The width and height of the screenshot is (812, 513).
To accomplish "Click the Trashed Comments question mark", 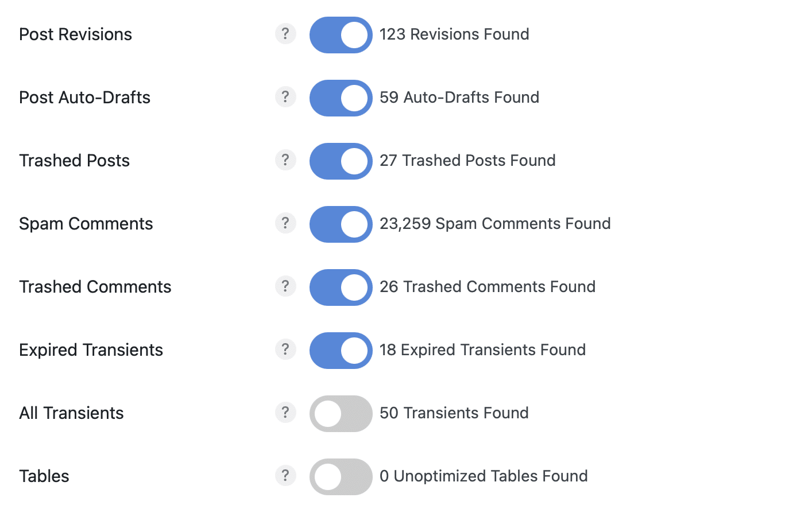I will click(x=285, y=286).
